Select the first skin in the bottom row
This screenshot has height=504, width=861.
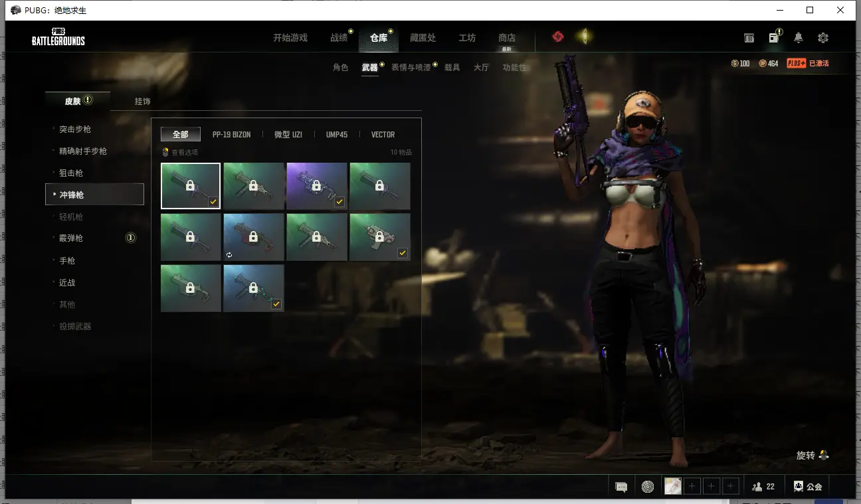point(191,288)
